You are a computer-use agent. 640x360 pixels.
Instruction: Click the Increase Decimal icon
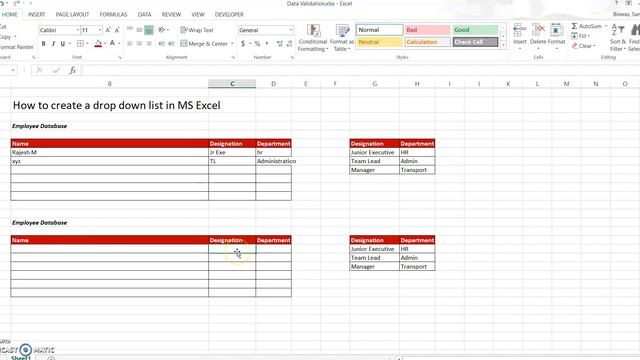pyautogui.click(x=280, y=44)
